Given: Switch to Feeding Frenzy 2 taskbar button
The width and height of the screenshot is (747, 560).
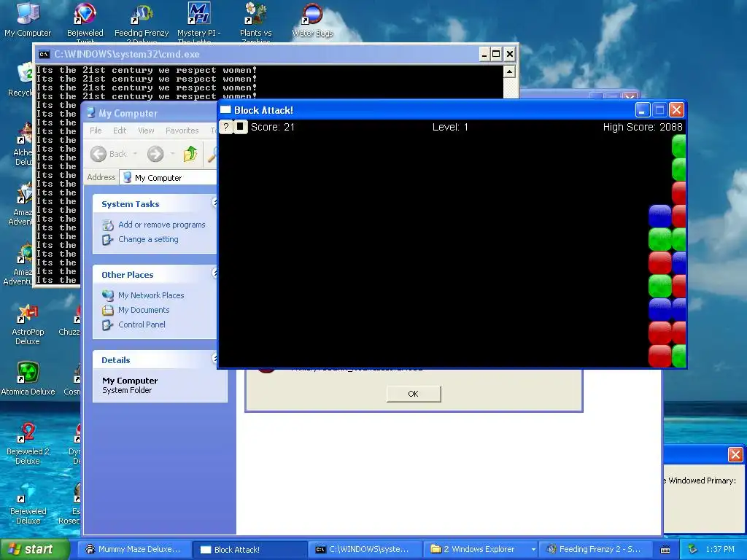Looking at the screenshot, I should pyautogui.click(x=596, y=550).
